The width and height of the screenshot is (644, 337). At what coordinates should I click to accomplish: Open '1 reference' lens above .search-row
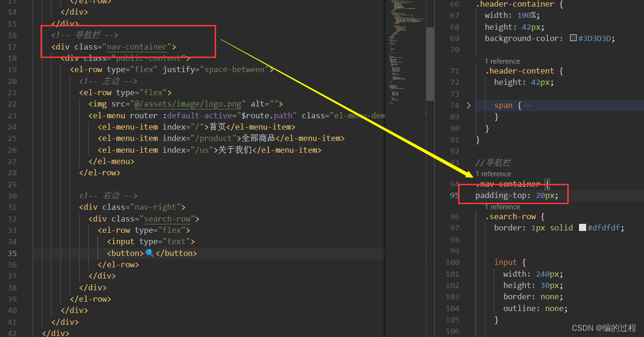(x=502, y=207)
